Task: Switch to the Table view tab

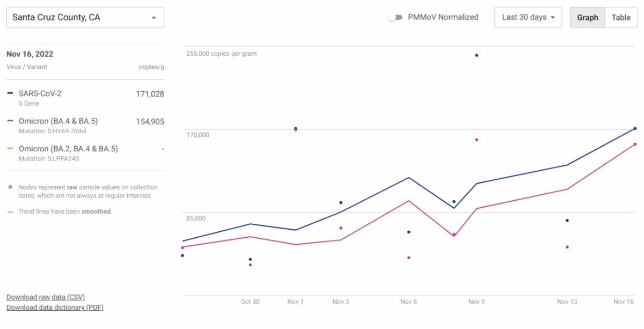Action: (x=621, y=17)
